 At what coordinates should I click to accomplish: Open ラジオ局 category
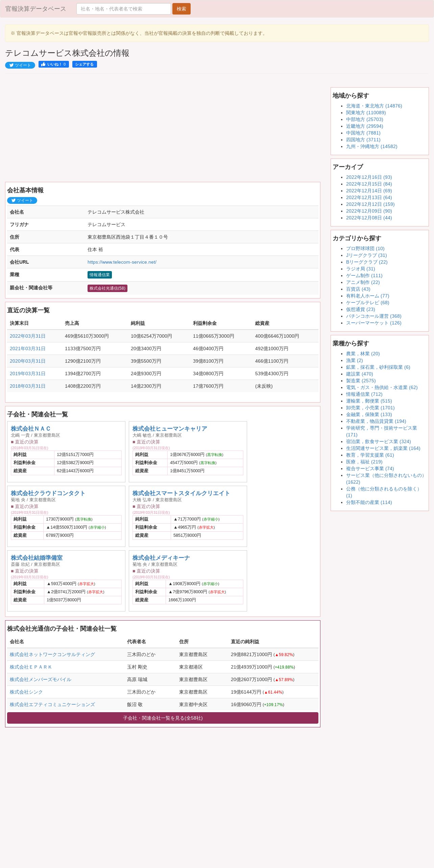360,269
